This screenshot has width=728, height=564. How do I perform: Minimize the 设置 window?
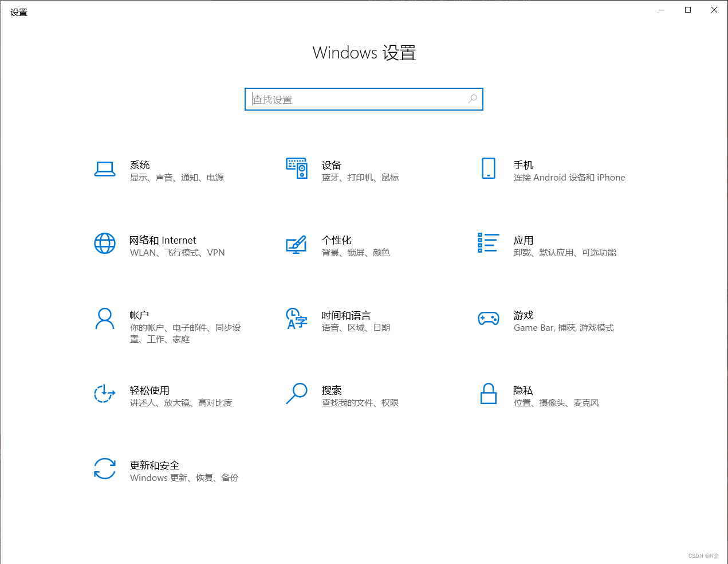tap(662, 10)
